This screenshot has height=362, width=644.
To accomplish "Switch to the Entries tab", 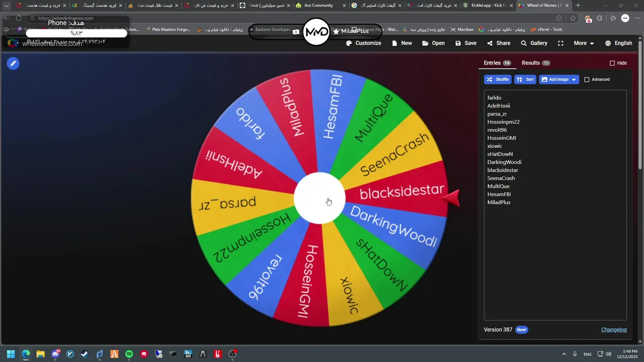I will coord(497,63).
